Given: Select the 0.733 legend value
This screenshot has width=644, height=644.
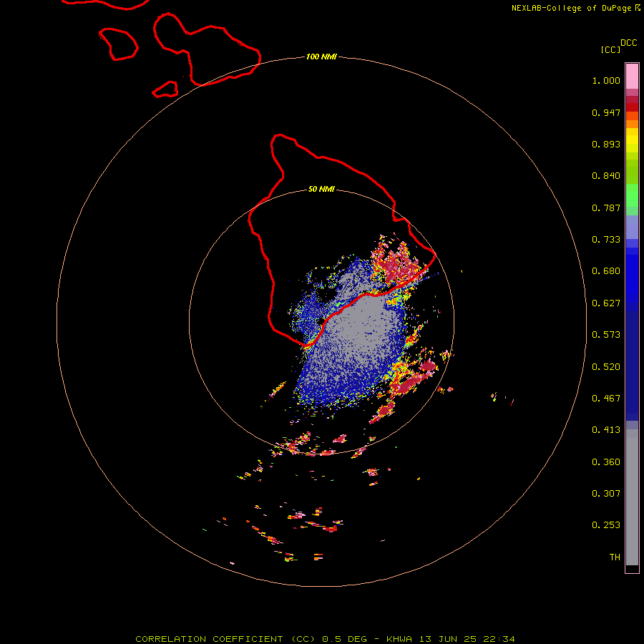Looking at the screenshot, I should (x=606, y=240).
